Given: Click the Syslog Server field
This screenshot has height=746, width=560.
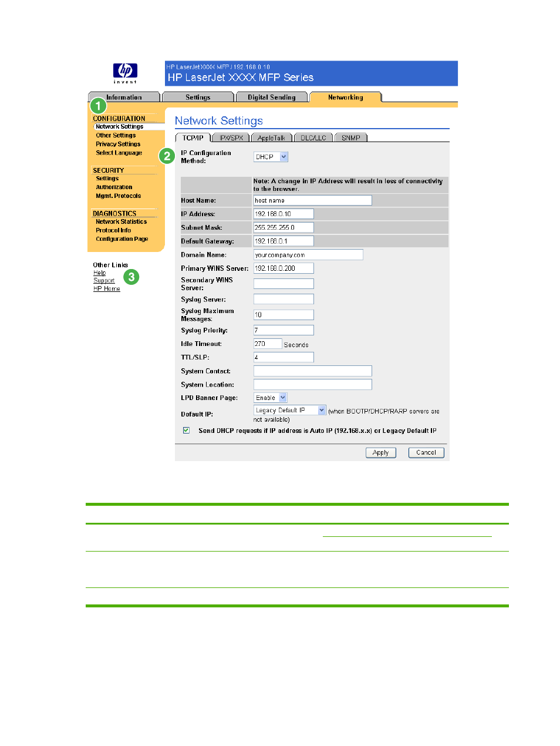Looking at the screenshot, I should 284,300.
